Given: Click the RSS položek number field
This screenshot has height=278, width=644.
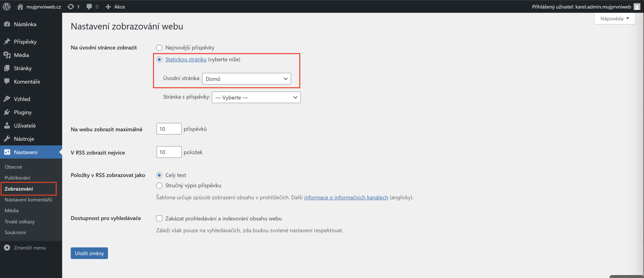Looking at the screenshot, I should pos(169,152).
